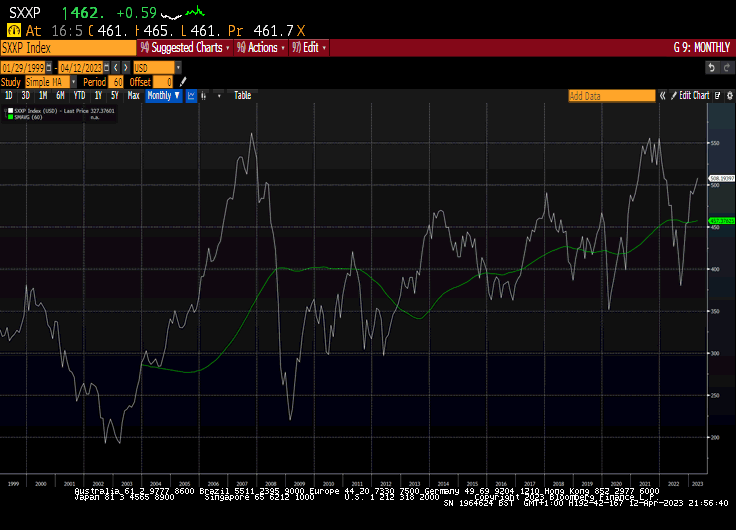Open chart settings gear icon
This screenshot has height=530, width=736.
[729, 96]
